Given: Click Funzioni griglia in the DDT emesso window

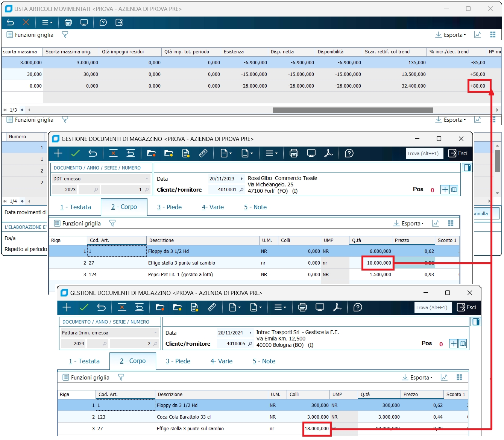Looking at the screenshot, I should [77, 223].
